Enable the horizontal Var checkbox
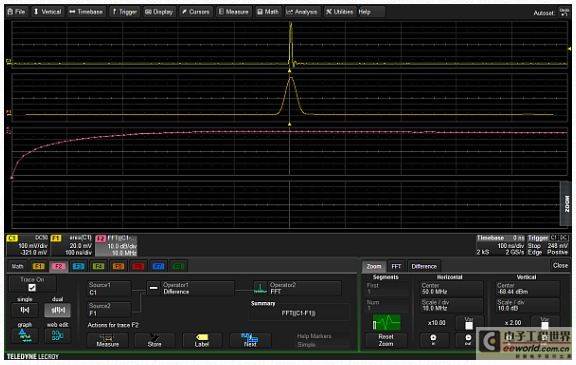 pos(469,325)
